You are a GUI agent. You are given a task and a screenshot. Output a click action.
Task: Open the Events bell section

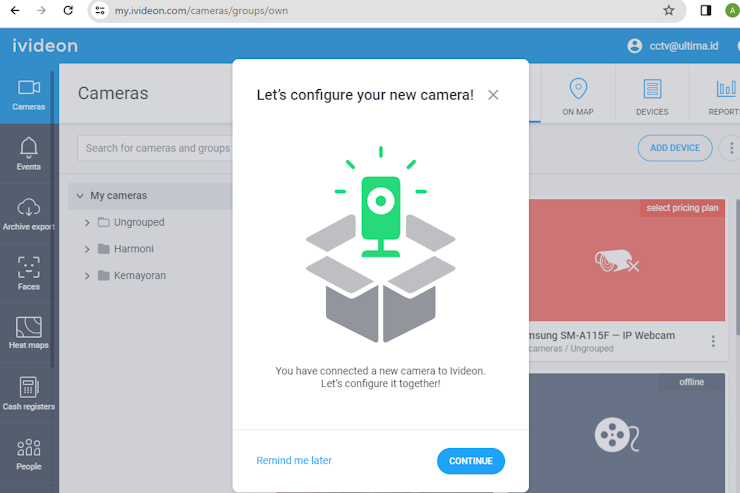(29, 154)
